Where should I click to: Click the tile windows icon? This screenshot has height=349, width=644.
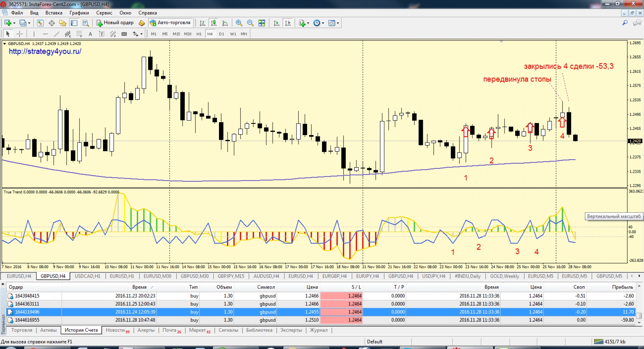pos(262,23)
